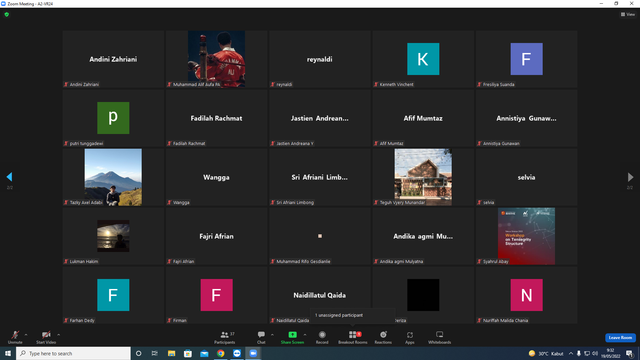This screenshot has width=640, height=360.
Task: Click Fresilya Suanda's F avatar
Action: [527, 59]
